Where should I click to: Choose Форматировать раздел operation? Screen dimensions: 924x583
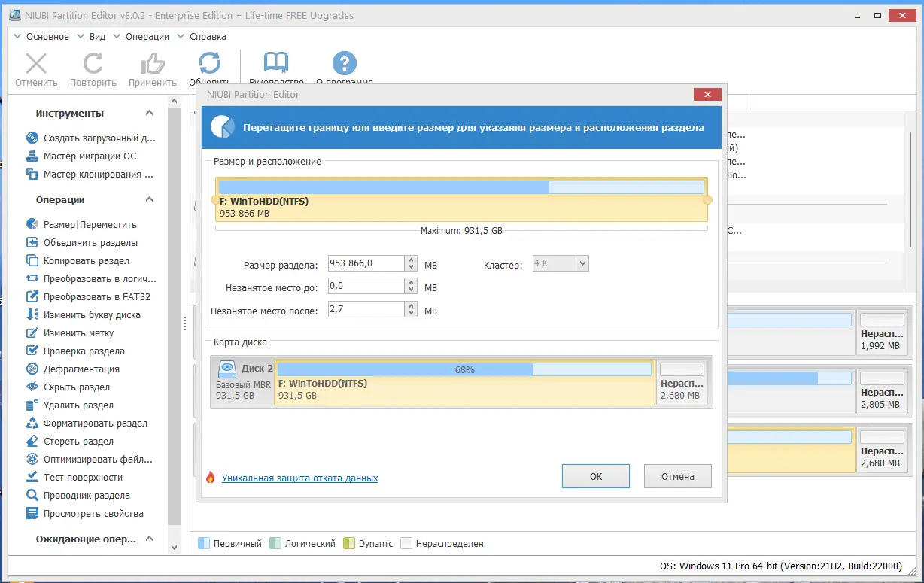click(x=87, y=423)
